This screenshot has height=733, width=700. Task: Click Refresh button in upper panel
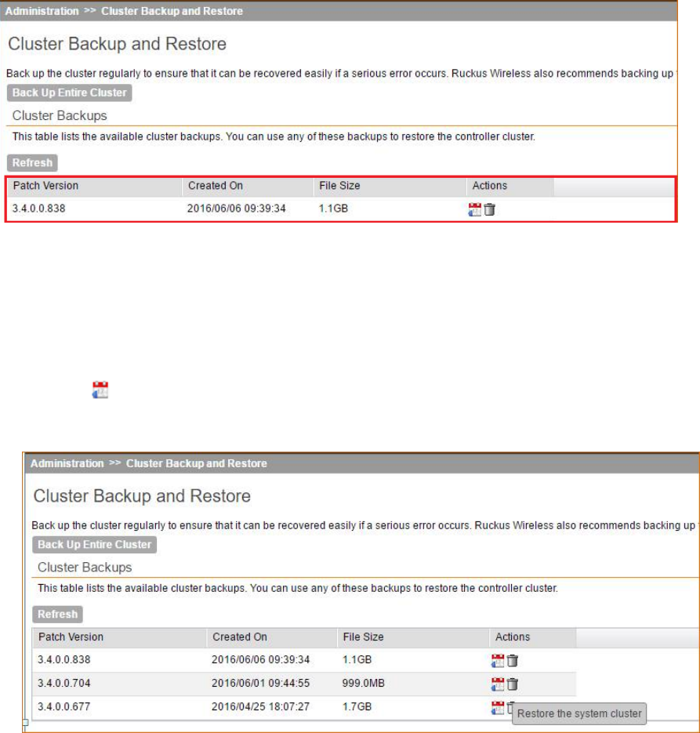click(32, 163)
